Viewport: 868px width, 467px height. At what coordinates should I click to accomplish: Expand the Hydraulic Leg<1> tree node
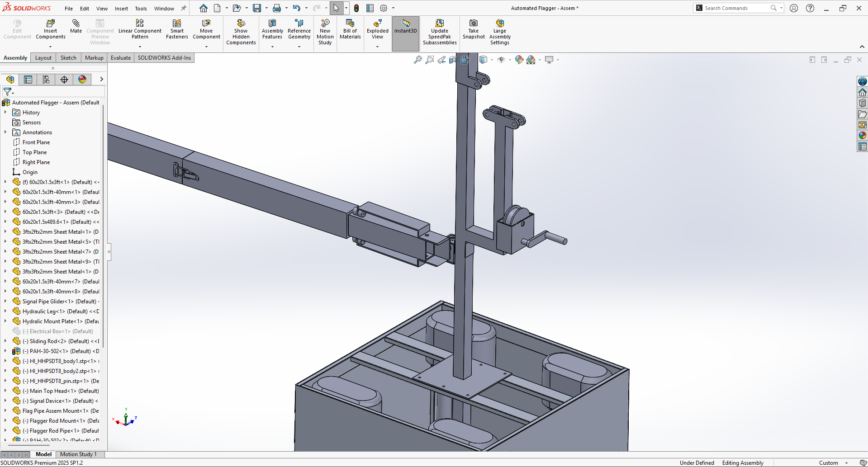(5, 311)
